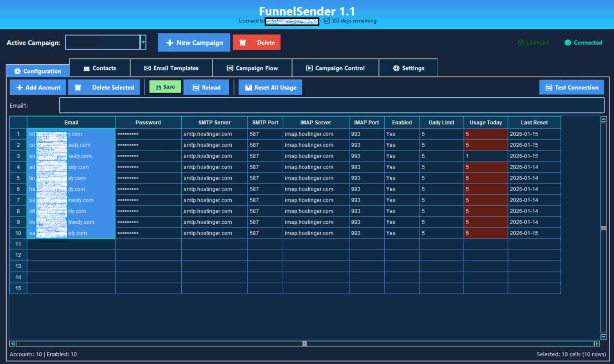This screenshot has width=614, height=364.
Task: Switch to the Settings tab
Action: click(x=409, y=68)
